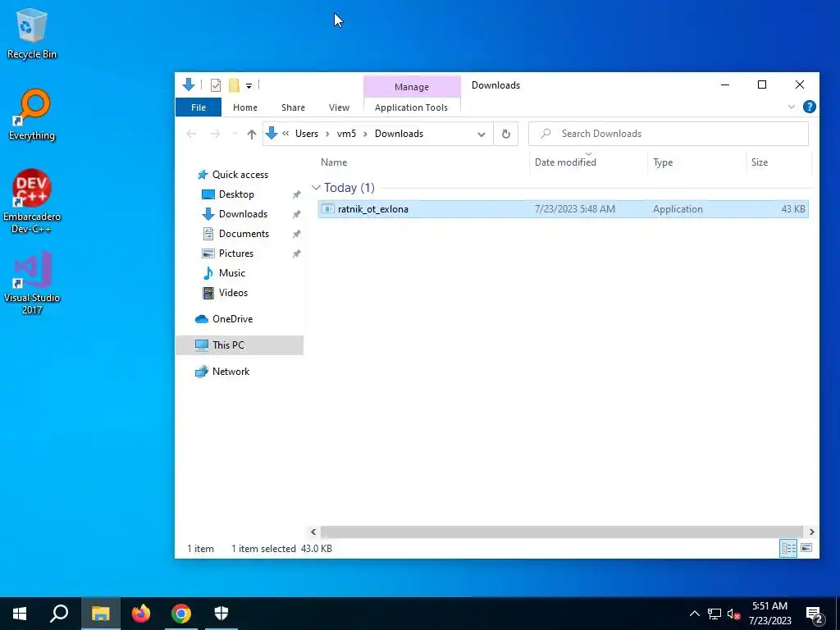Click horizontal scrollbar left arrow
The width and height of the screenshot is (840, 630).
tap(313, 532)
